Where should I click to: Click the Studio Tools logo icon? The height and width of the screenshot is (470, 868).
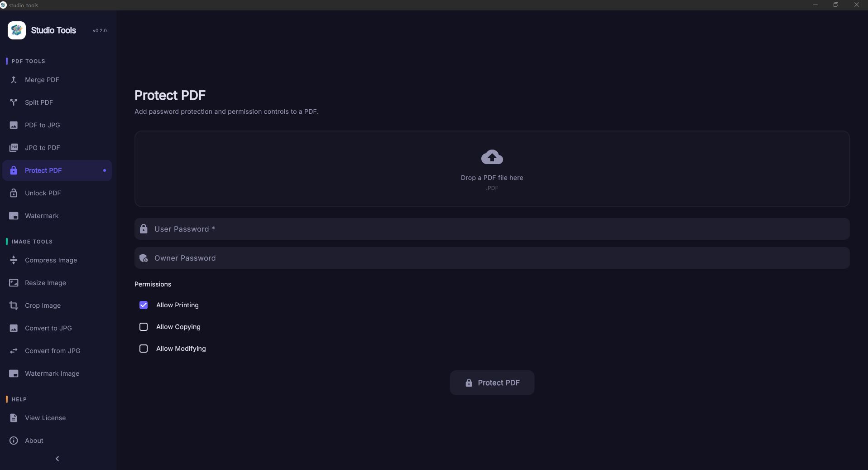coord(17,30)
